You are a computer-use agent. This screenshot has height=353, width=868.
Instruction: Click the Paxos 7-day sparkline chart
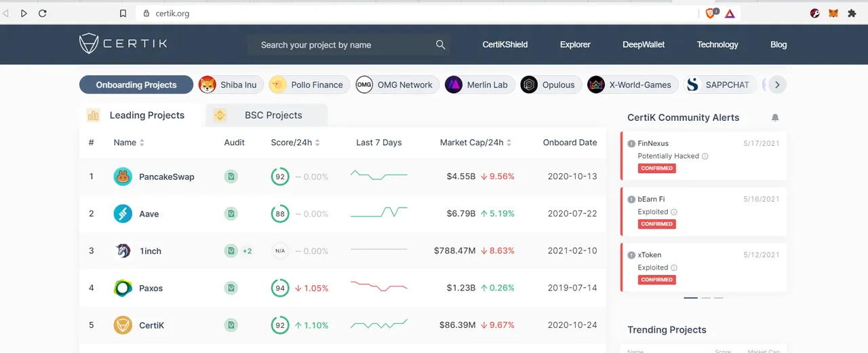[x=379, y=286]
